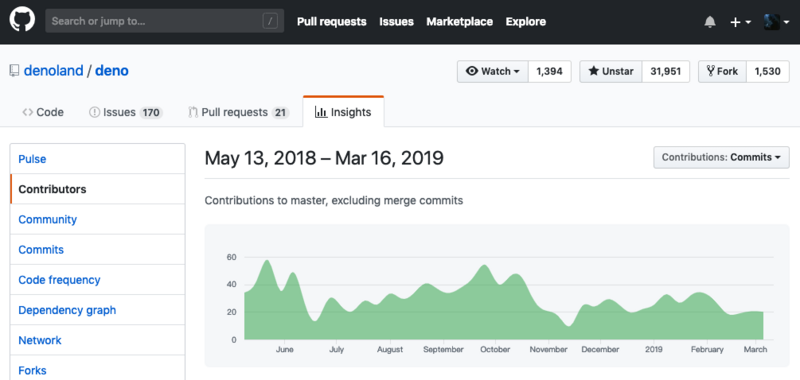Click the 2019 label on chart axis
Screen dimensions: 800x380
(654, 350)
